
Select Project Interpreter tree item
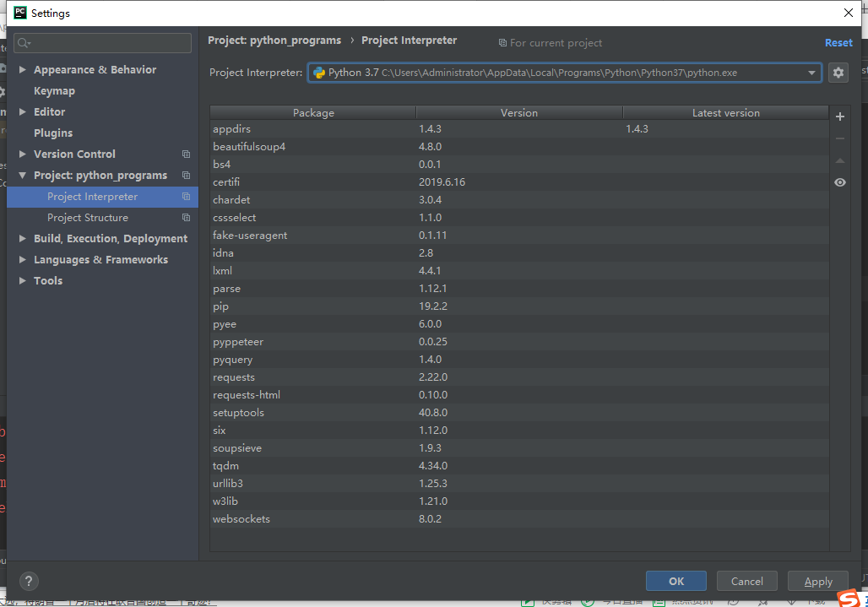pos(102,197)
